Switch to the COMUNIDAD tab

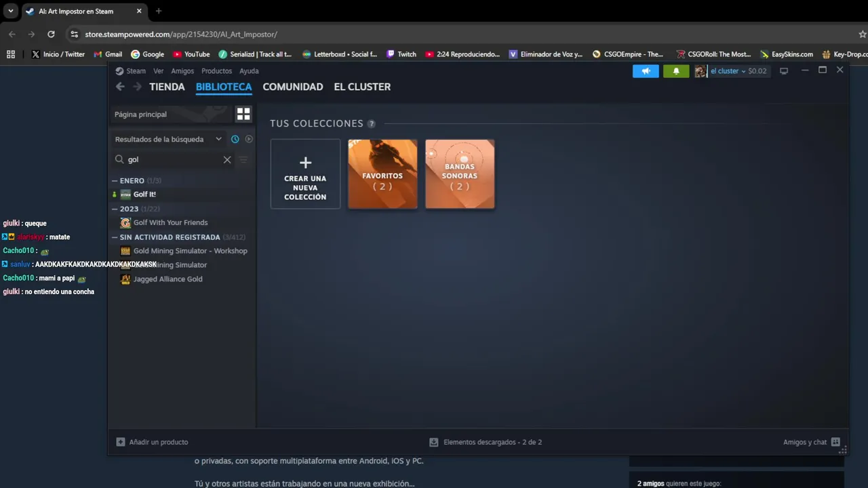[293, 87]
